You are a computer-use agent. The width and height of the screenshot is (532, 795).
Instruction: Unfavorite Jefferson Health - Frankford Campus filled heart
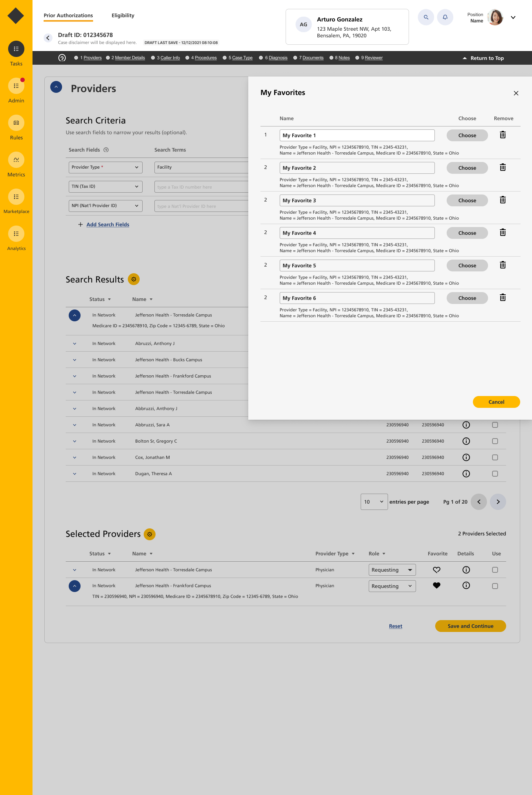pos(437,585)
